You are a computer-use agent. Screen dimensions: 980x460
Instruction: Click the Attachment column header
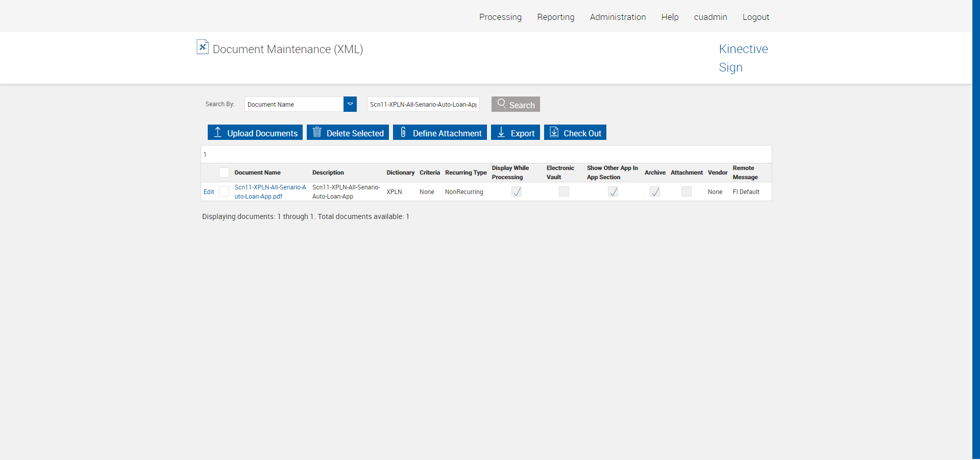click(x=687, y=173)
